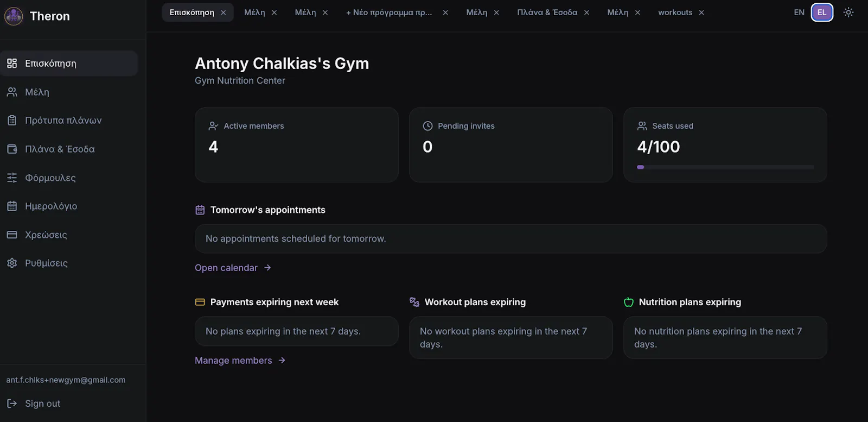Close the Πλάνα & Έσοδα tab
Screen dimensions: 868x422
coord(586,12)
